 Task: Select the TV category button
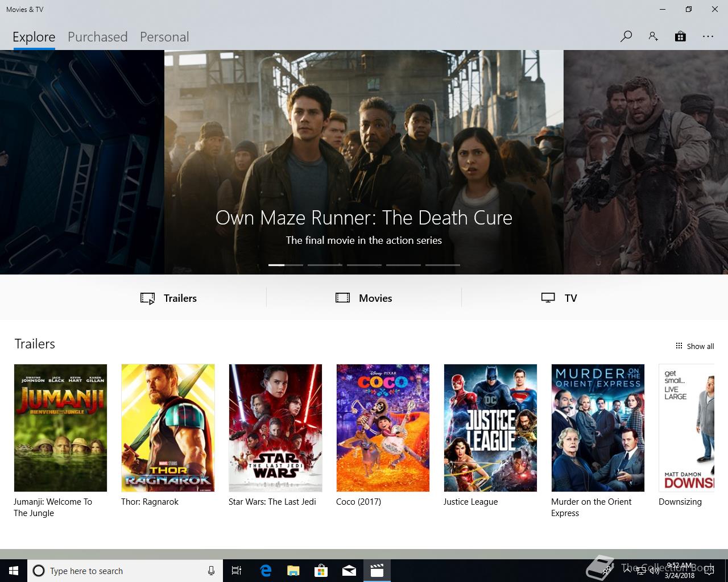click(x=559, y=298)
